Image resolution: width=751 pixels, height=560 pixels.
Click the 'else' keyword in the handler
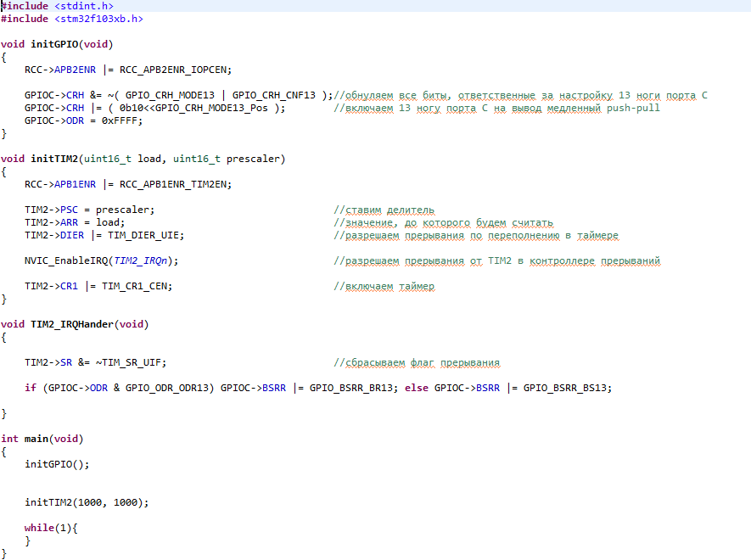(416, 388)
